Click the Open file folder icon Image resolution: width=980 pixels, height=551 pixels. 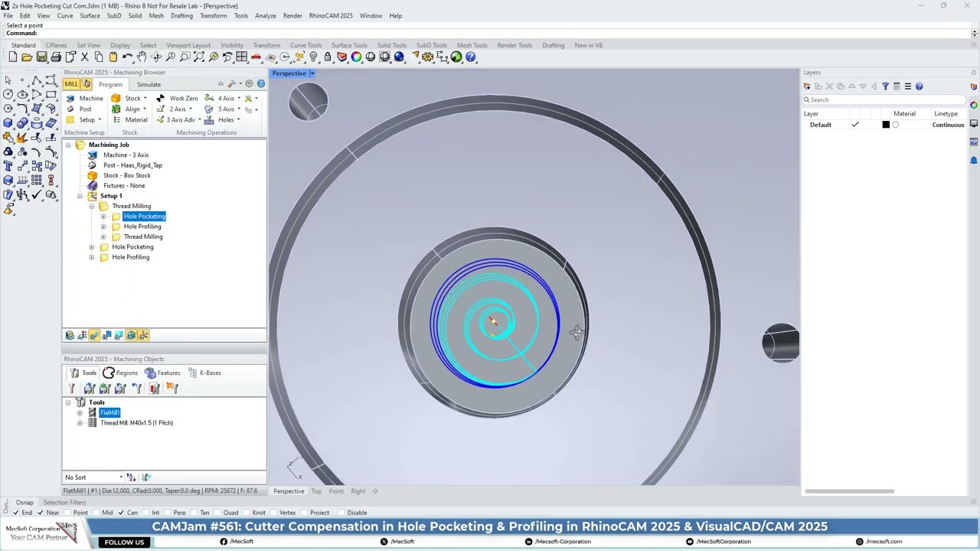(x=27, y=57)
